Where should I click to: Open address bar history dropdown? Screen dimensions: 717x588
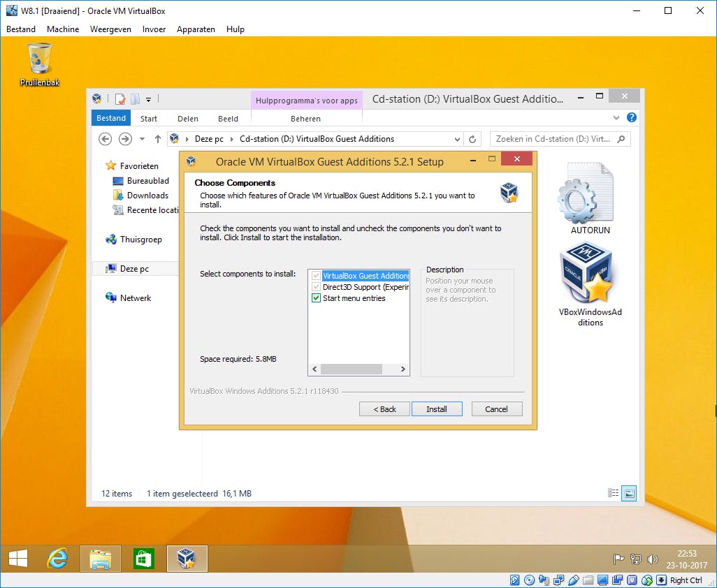457,139
